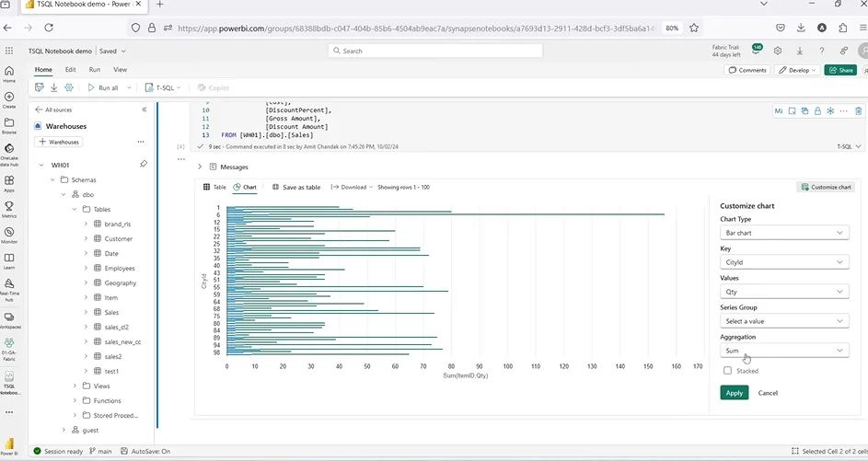Open the Edit tab

coord(70,70)
